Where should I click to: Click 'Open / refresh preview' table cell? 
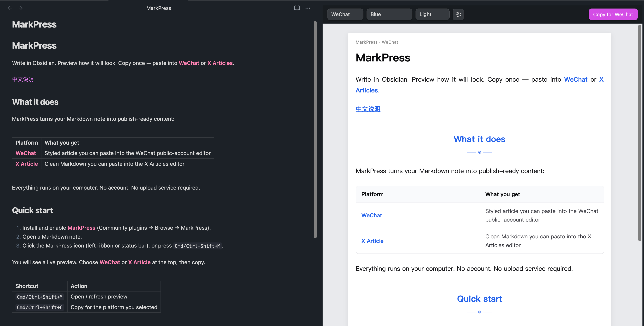(114, 297)
